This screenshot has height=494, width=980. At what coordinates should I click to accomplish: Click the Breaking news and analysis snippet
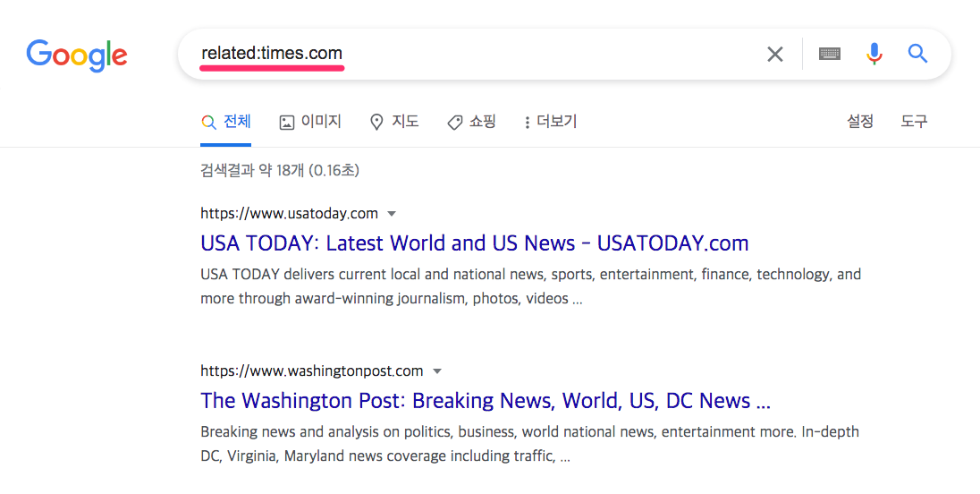tap(530, 444)
